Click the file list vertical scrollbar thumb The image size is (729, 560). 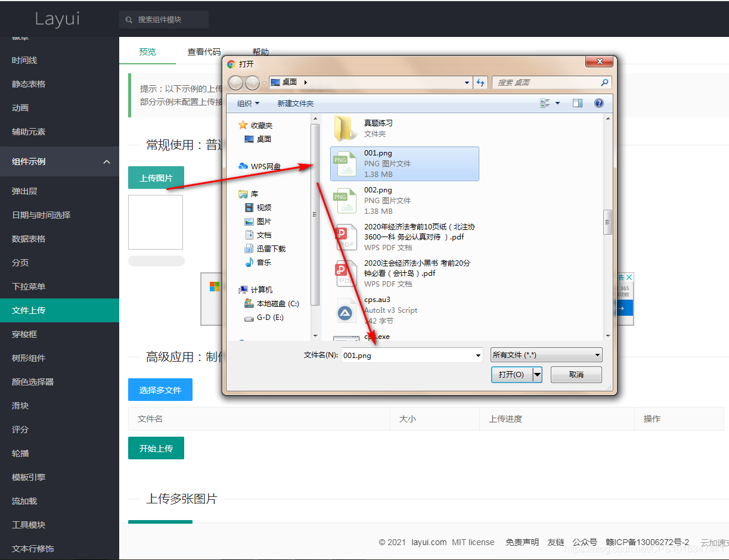(607, 223)
